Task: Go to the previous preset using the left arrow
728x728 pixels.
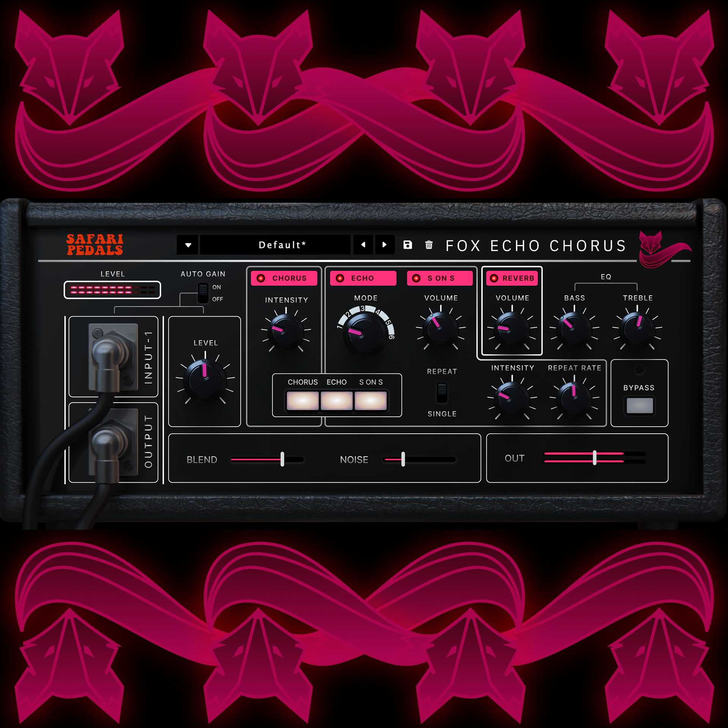Action: click(363, 245)
